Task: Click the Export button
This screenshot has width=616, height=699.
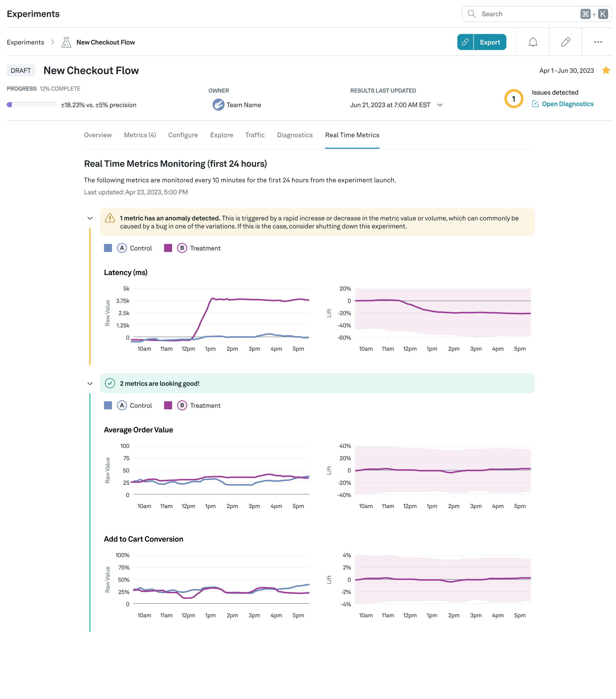Action: click(490, 42)
